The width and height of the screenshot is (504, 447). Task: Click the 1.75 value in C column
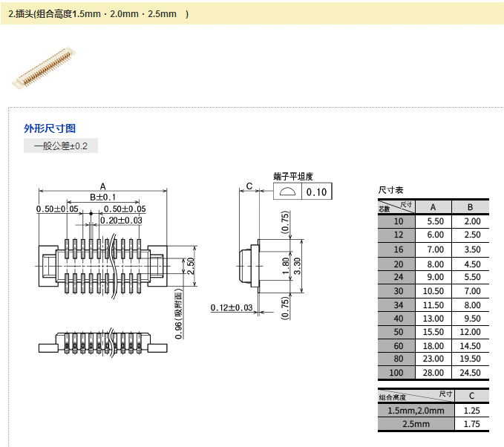point(471,425)
